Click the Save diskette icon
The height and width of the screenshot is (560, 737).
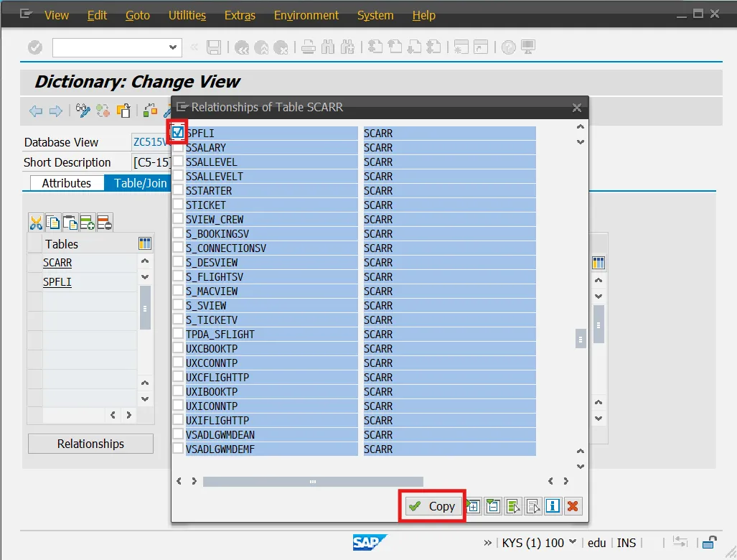click(x=214, y=47)
